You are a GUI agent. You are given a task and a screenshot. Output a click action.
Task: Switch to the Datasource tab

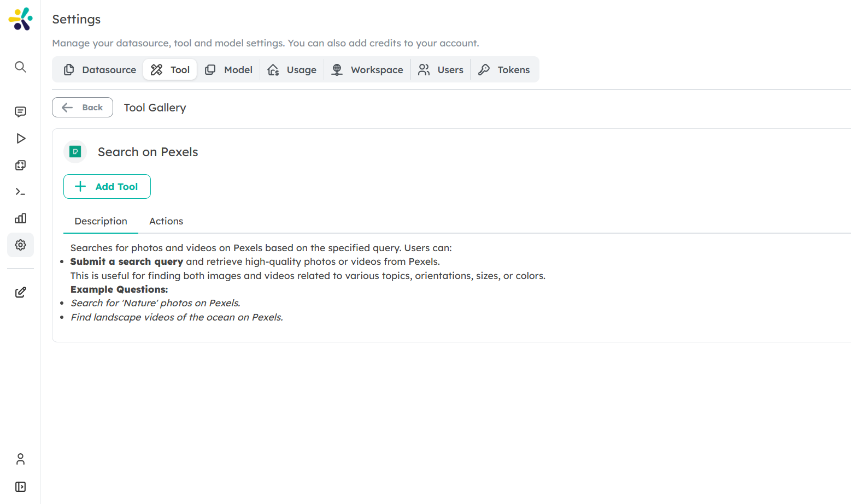100,70
